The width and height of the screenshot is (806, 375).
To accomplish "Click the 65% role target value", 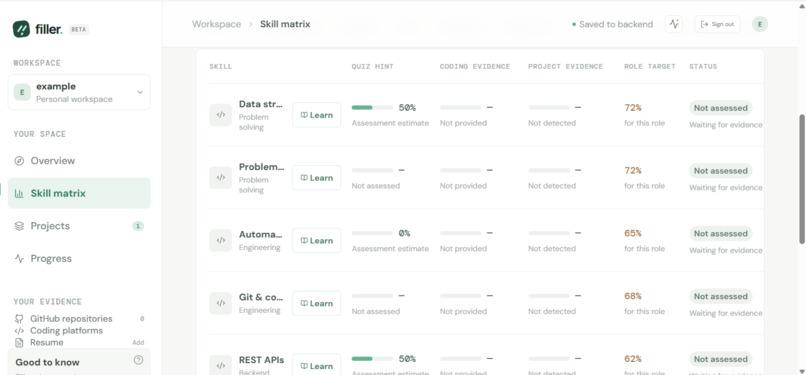I will [633, 233].
